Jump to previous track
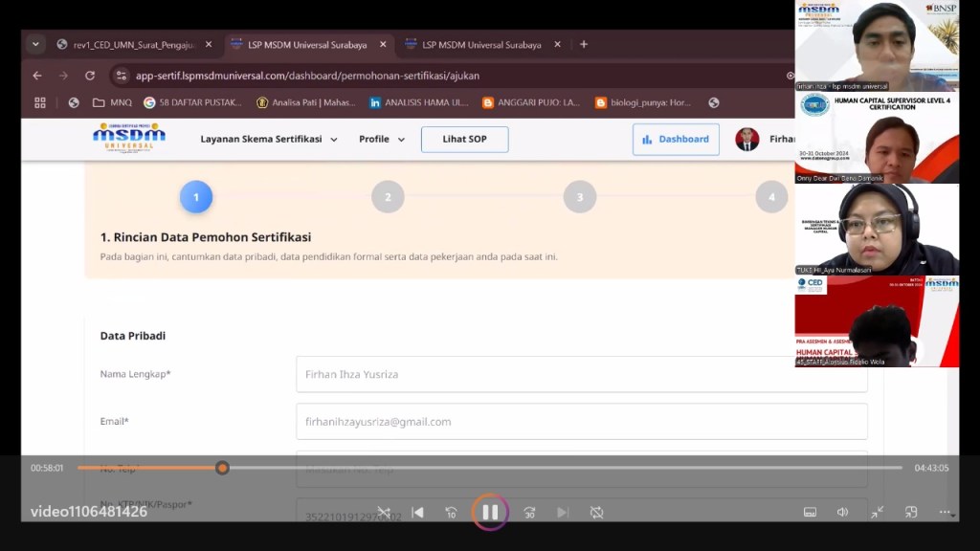Screen dimensions: 980x551 (417, 513)
